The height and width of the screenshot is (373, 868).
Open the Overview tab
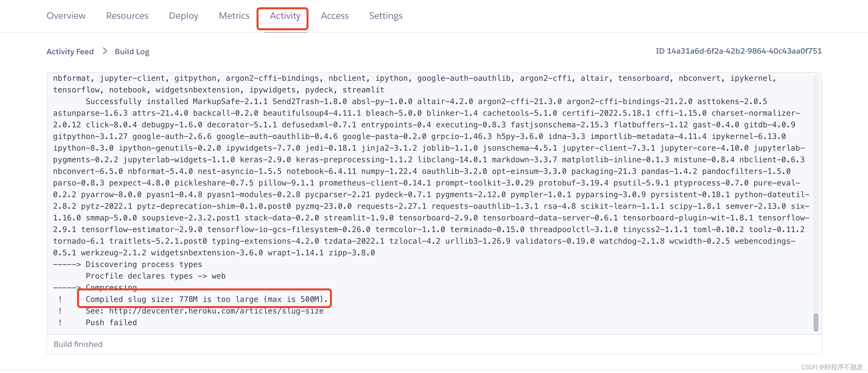tap(66, 16)
